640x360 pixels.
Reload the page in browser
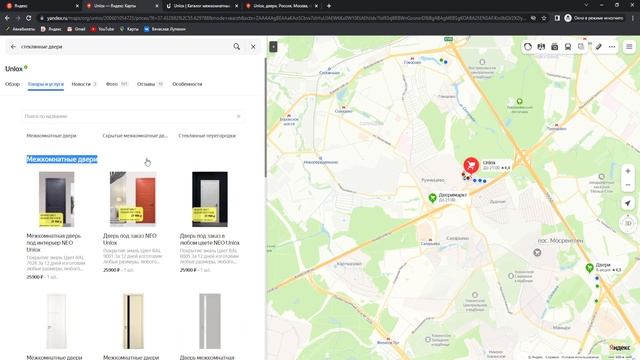[29, 18]
